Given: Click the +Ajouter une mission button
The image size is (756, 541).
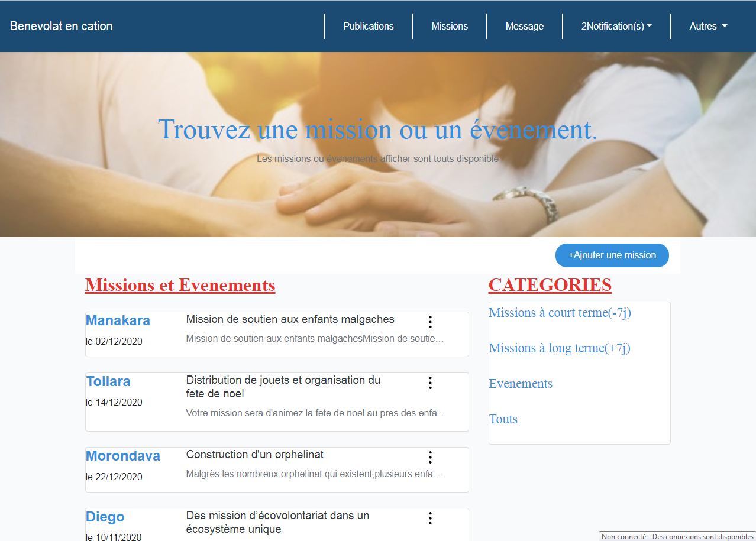Looking at the screenshot, I should click(612, 255).
